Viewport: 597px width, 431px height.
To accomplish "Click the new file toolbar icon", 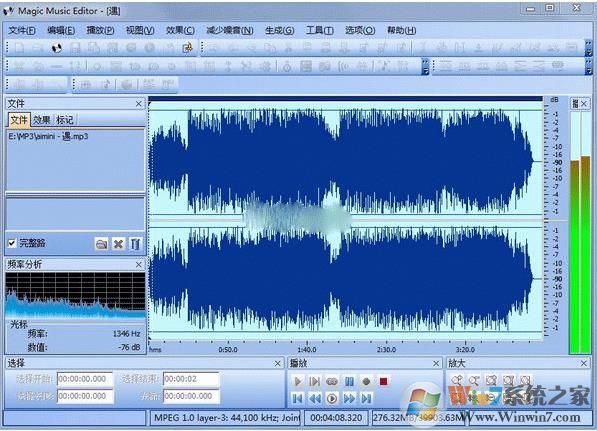I will [x=19, y=48].
